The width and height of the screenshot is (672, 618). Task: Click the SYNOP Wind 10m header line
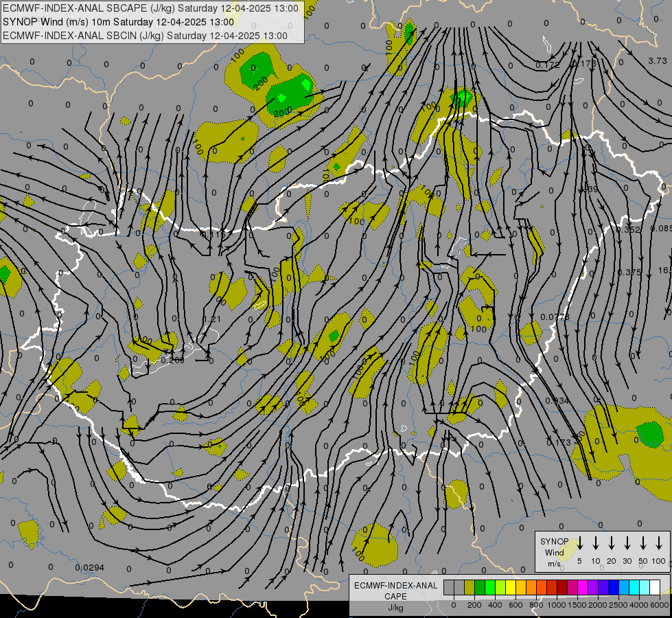[x=118, y=22]
